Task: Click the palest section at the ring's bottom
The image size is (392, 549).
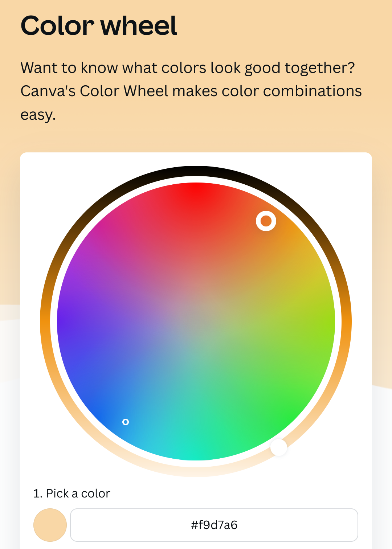Action: (196, 472)
